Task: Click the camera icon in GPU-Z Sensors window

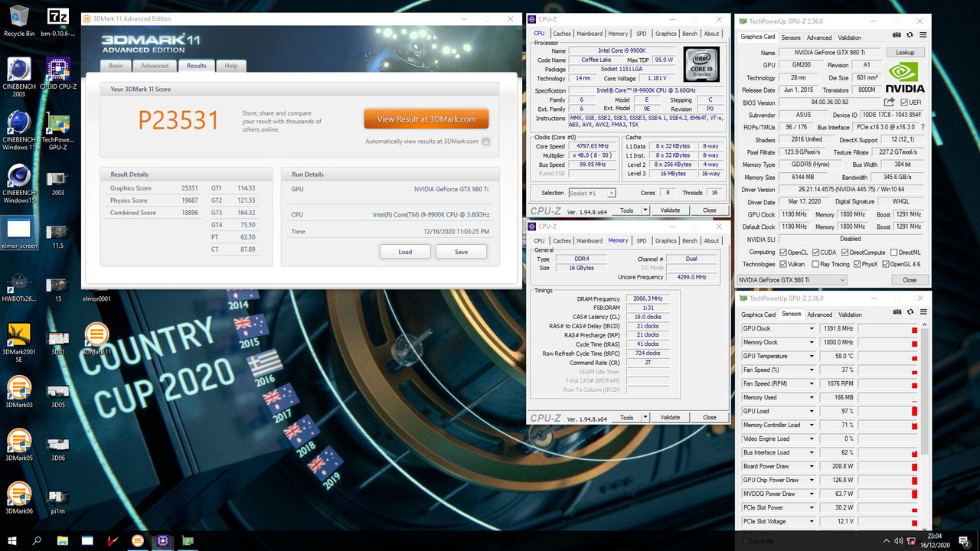Action: click(x=897, y=312)
